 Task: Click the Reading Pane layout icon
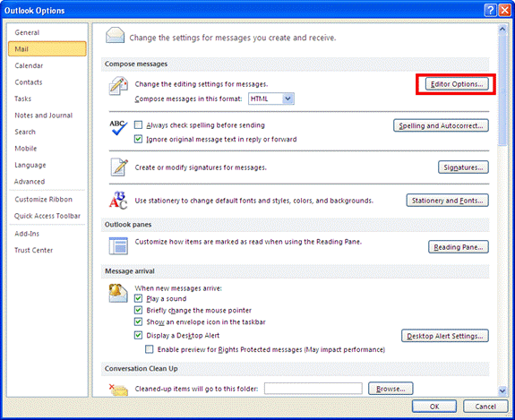point(118,245)
